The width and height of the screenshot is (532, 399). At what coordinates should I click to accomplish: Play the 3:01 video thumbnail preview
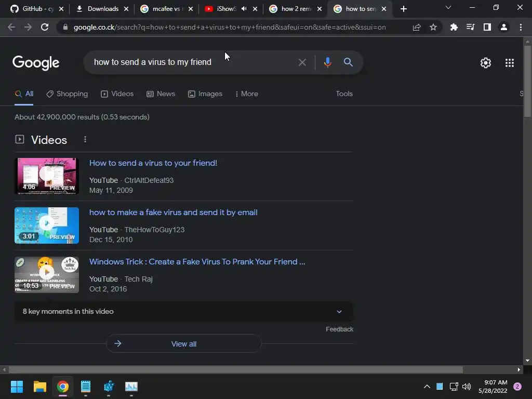point(47,225)
